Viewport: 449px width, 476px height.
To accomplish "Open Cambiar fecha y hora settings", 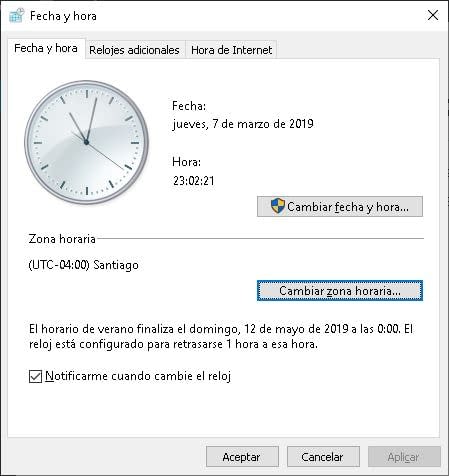I will [x=340, y=207].
